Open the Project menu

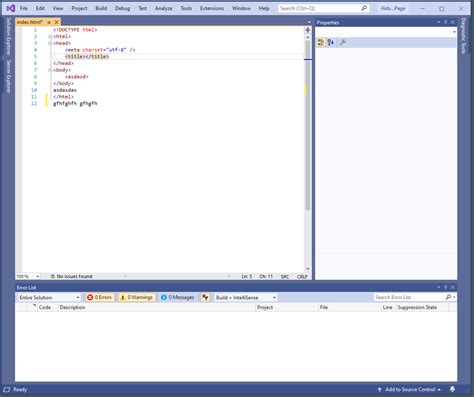coord(79,8)
